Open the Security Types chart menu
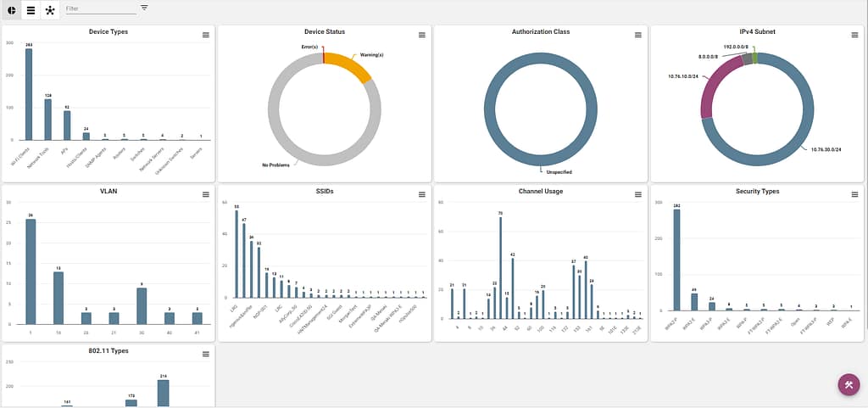 [x=855, y=194]
